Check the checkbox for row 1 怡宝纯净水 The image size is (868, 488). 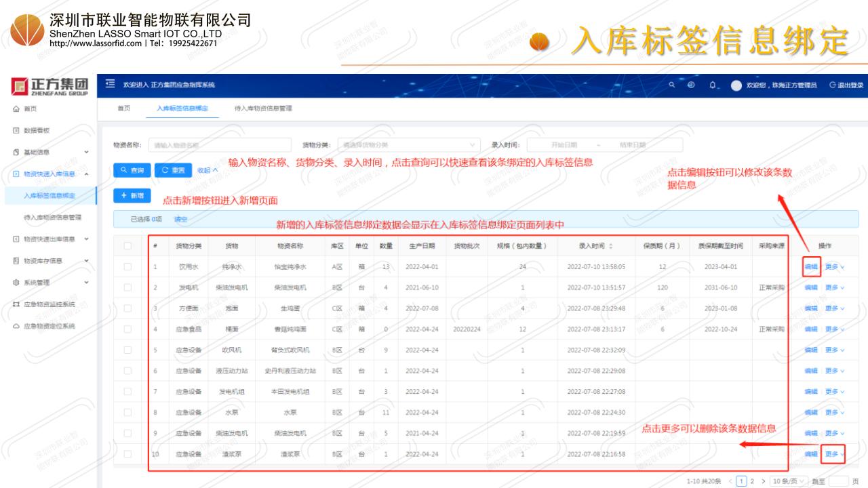tap(127, 267)
